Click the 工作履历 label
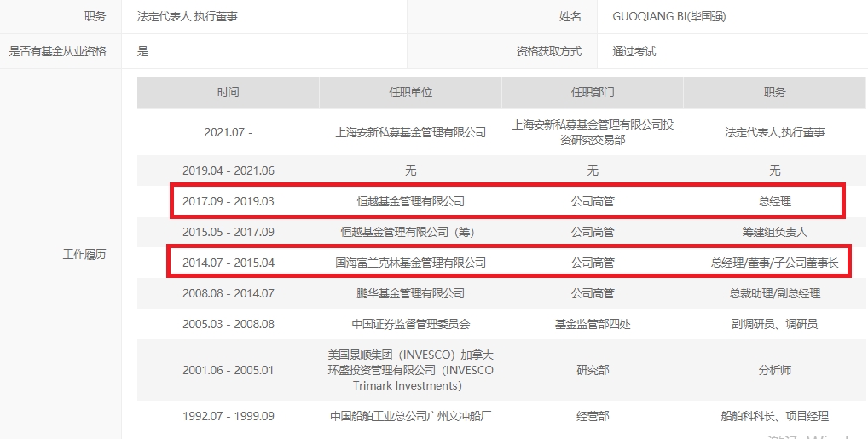 pos(84,254)
